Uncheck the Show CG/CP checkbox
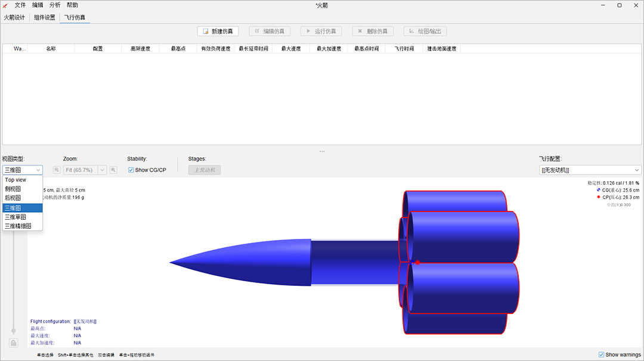 pos(130,170)
